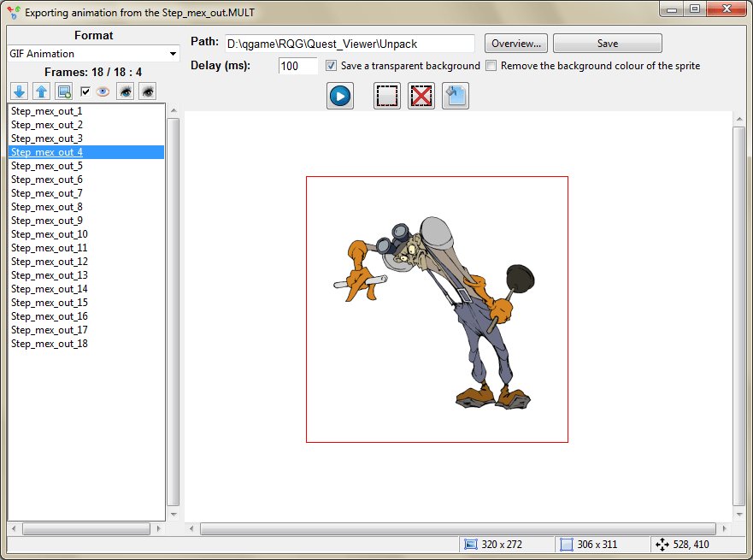Viewport: 753px width, 560px height.
Task: Select frame Step_mex_out_17
Action: click(86, 330)
